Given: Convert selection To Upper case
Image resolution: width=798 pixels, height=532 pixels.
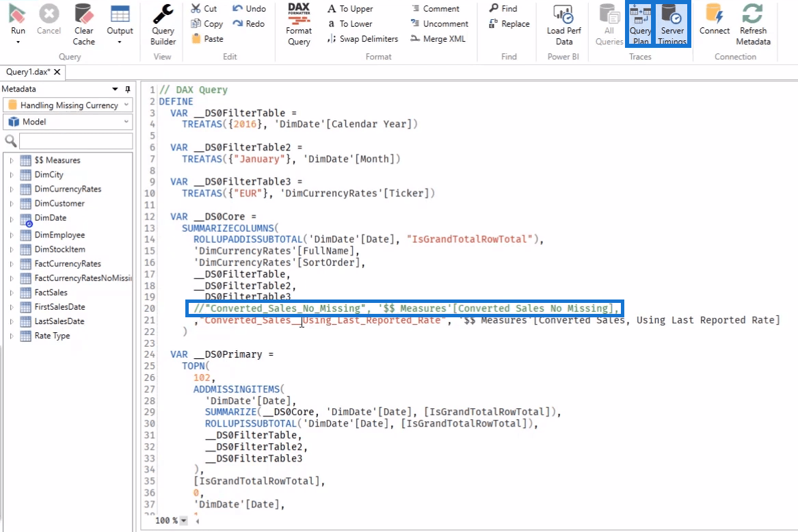Looking at the screenshot, I should click(x=350, y=9).
